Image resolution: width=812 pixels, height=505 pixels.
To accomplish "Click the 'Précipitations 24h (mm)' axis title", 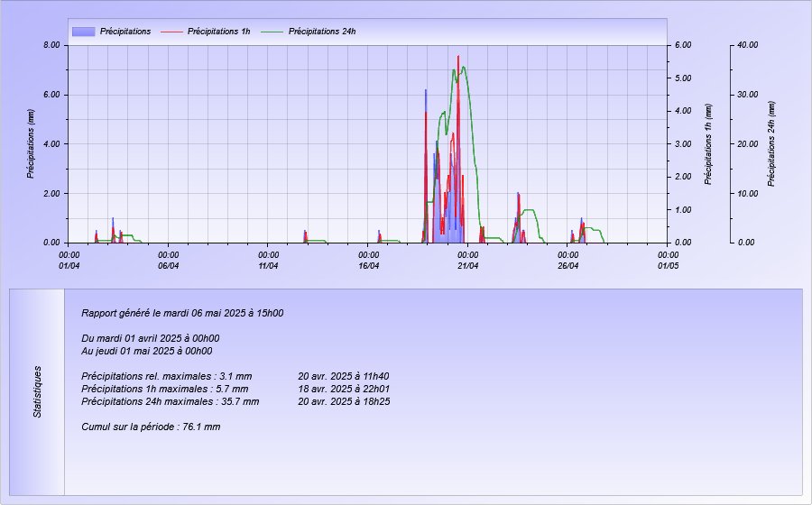I will click(771, 144).
